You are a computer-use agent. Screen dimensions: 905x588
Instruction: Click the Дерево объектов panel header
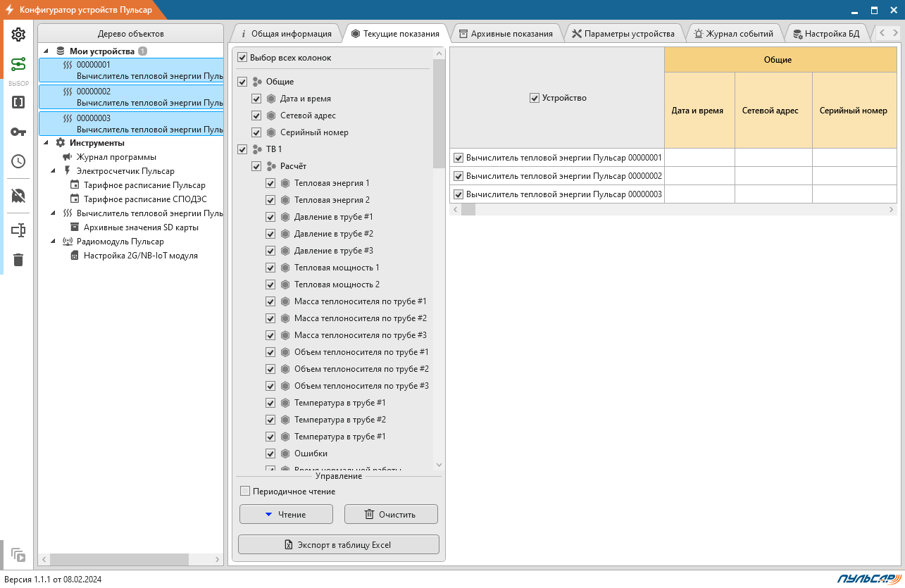point(131,34)
